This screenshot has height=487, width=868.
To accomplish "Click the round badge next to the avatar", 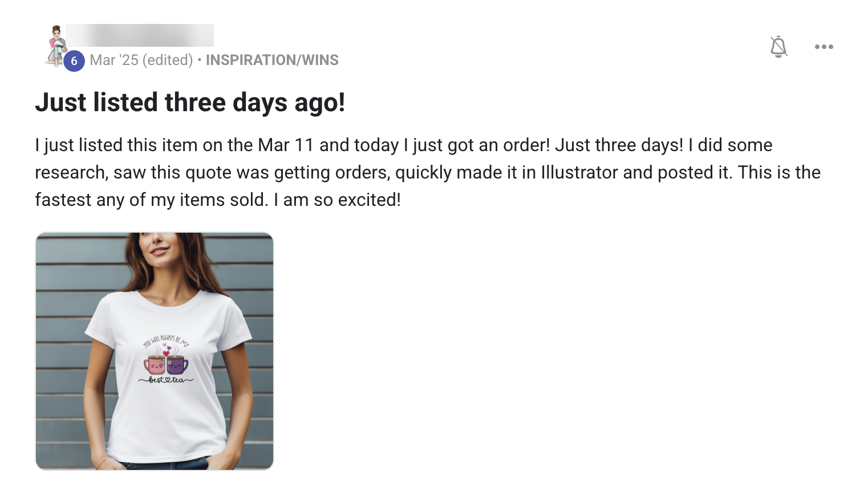I will pos(74,60).
